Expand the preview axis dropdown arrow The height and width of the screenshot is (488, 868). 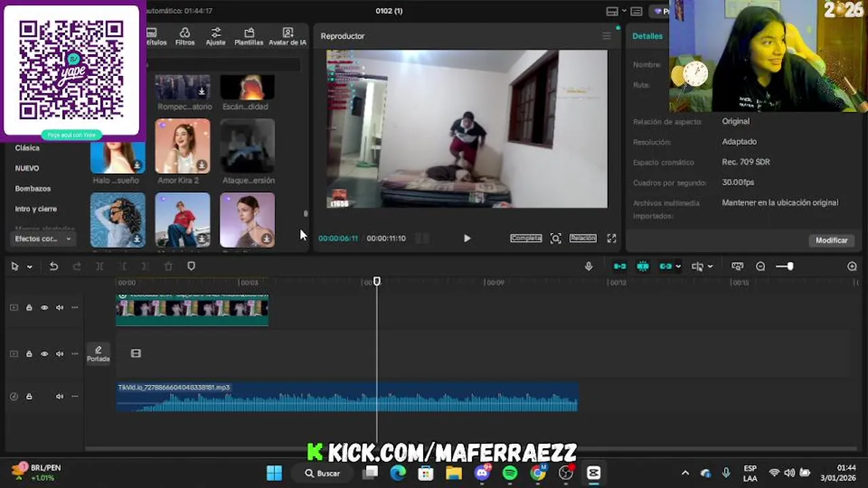coord(710,266)
